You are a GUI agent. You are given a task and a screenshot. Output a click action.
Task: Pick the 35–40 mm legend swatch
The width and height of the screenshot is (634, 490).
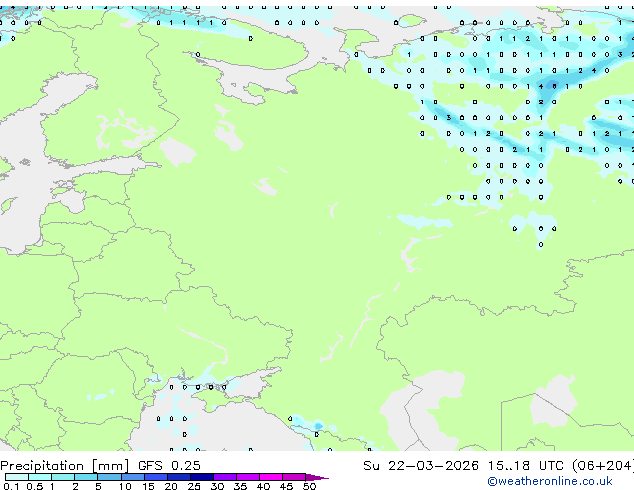(247, 477)
